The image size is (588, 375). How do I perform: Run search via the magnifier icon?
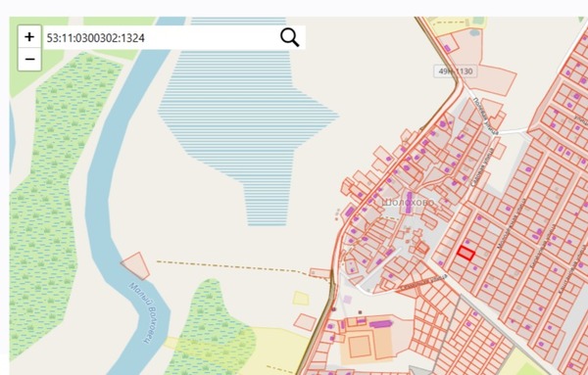(x=289, y=37)
